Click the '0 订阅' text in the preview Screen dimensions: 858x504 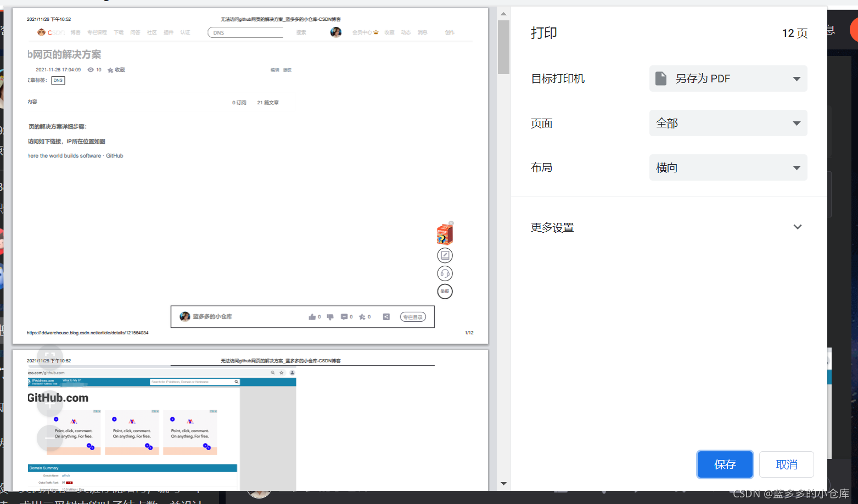point(239,103)
